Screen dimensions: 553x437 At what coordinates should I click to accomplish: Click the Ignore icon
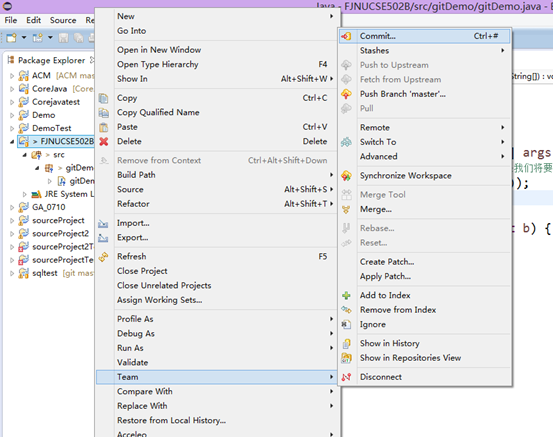pos(346,324)
